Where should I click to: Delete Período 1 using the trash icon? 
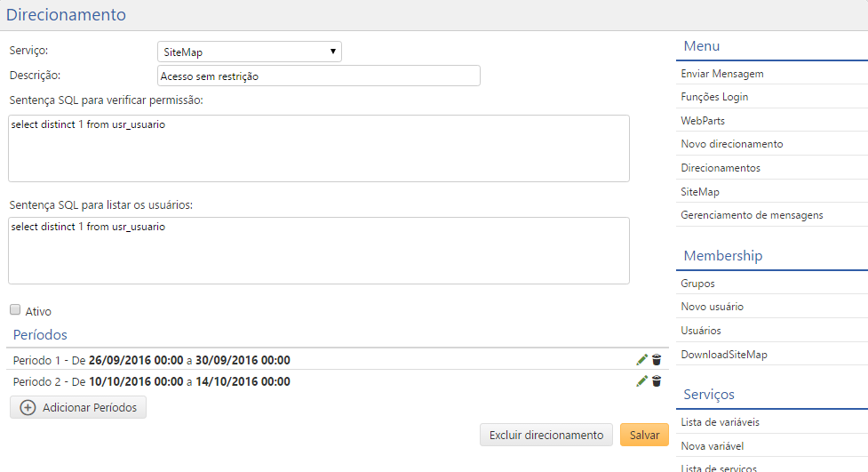(657, 360)
